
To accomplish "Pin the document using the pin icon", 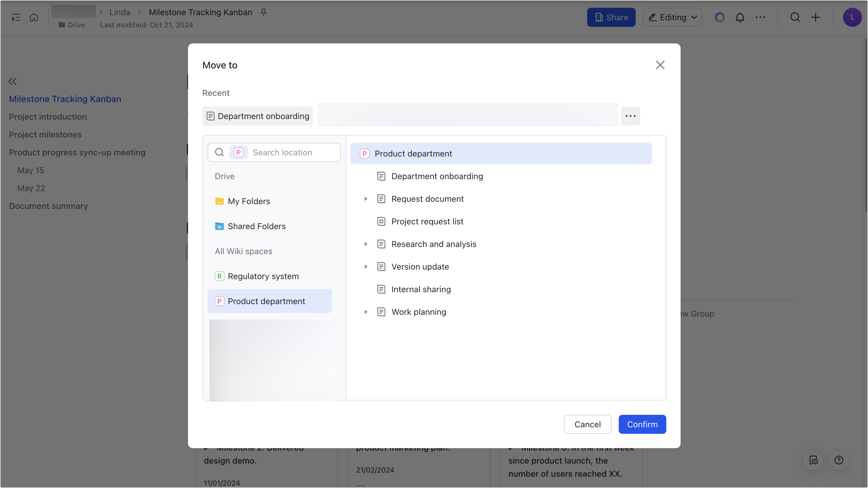I will click(264, 12).
